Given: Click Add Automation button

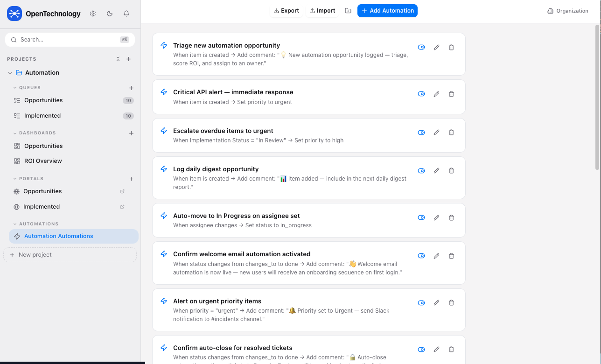Looking at the screenshot, I should [x=387, y=11].
